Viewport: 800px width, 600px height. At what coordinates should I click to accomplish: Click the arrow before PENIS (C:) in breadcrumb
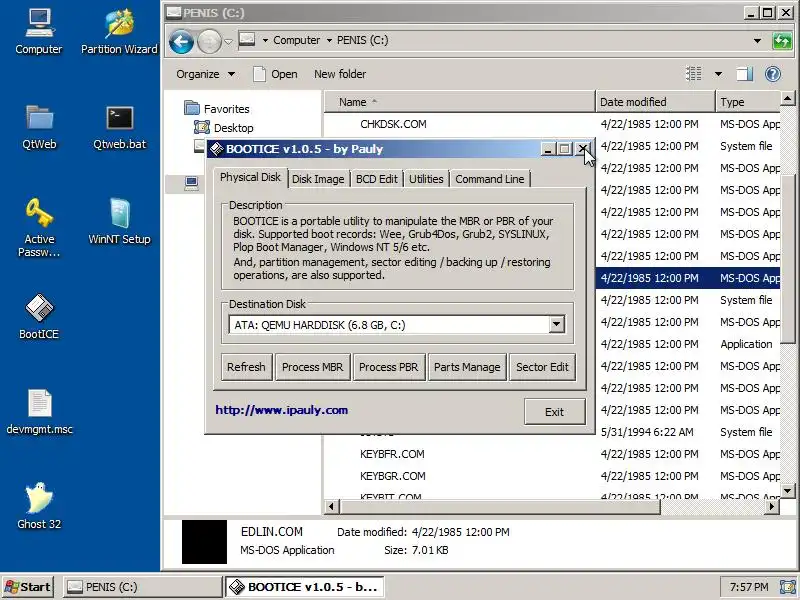[x=329, y=40]
